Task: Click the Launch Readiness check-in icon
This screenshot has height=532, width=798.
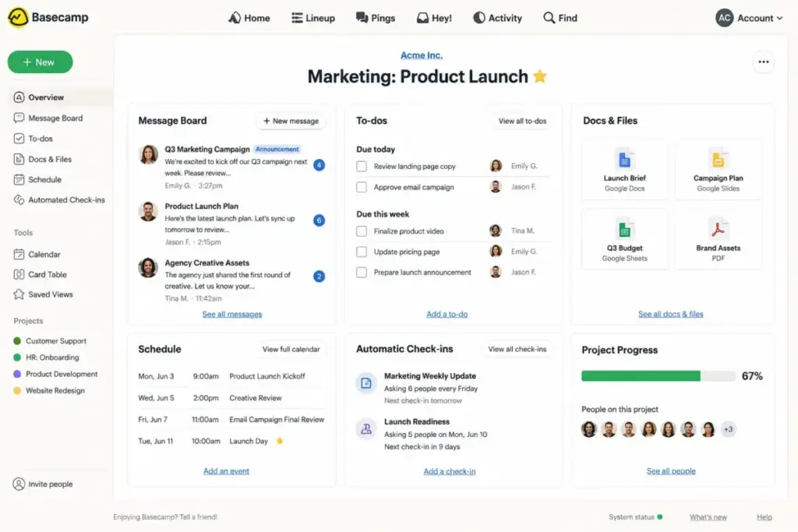Action: 366,429
